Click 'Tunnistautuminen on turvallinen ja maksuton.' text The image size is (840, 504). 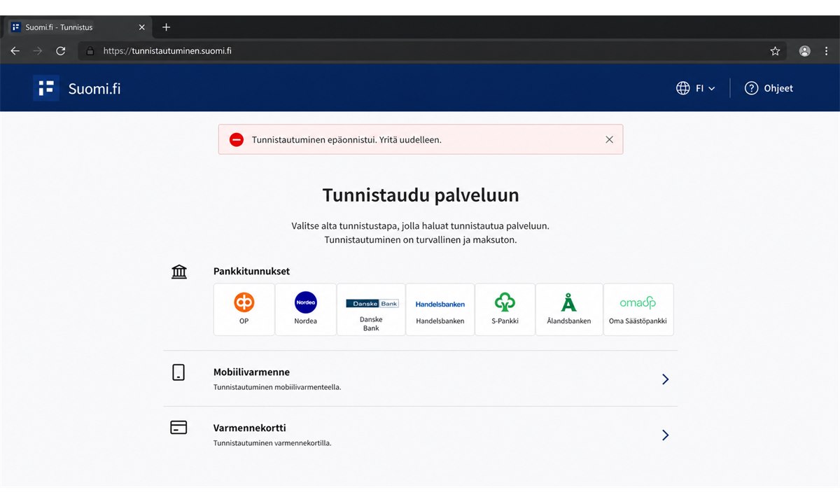coord(421,240)
